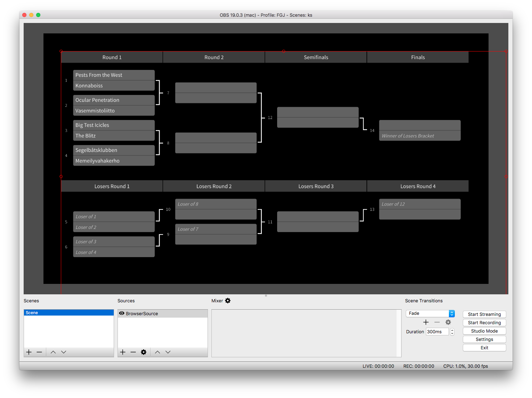Open the Fade transition dropdown
The height and width of the screenshot is (398, 532).
pyautogui.click(x=430, y=313)
